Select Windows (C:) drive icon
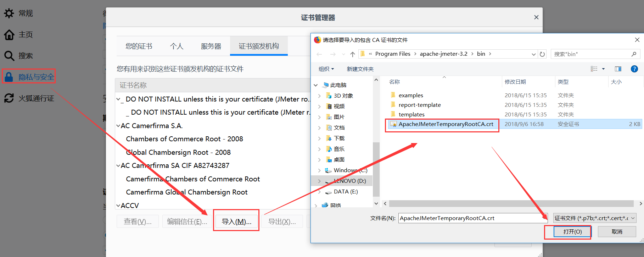644x257 pixels. click(x=329, y=170)
